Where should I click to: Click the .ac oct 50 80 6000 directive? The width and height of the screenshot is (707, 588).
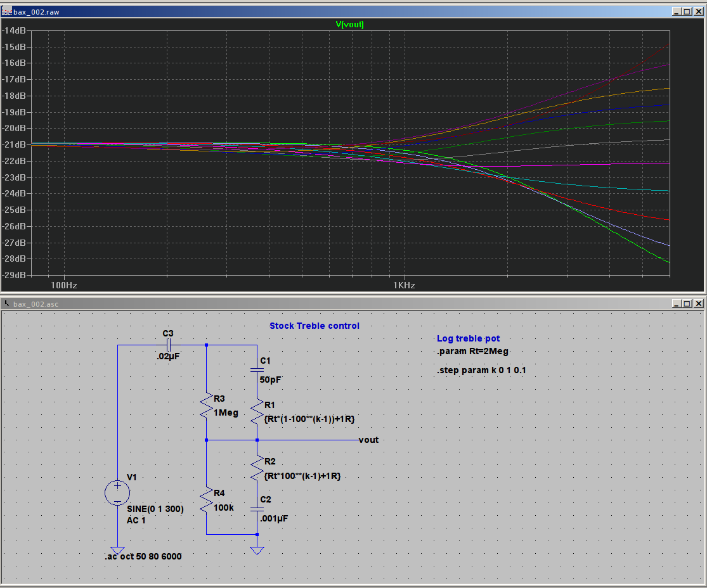[143, 557]
